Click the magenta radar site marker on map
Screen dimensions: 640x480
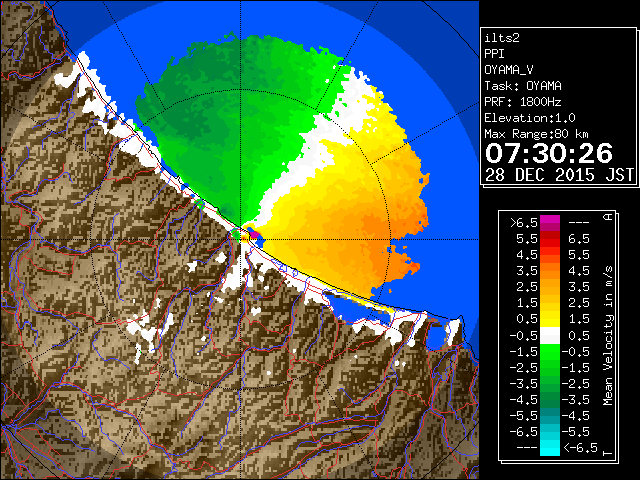[x=254, y=235]
